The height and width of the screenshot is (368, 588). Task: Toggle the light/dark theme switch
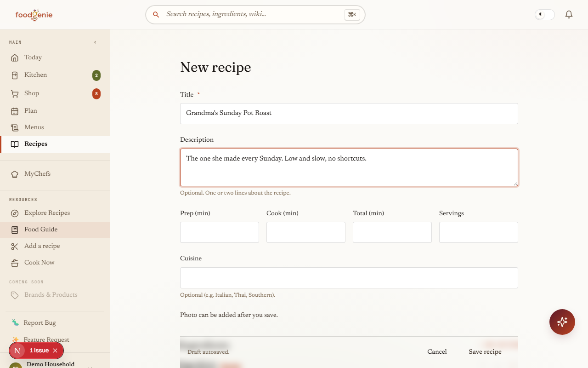tap(545, 15)
